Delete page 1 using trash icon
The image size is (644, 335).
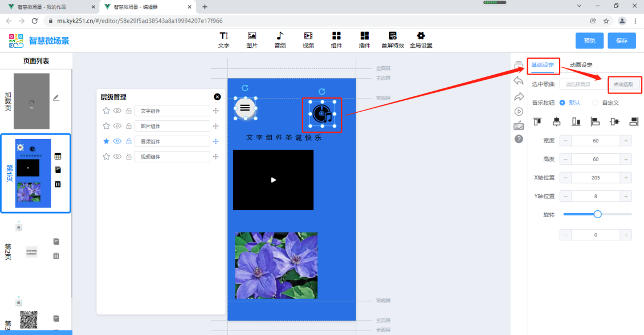click(x=58, y=184)
